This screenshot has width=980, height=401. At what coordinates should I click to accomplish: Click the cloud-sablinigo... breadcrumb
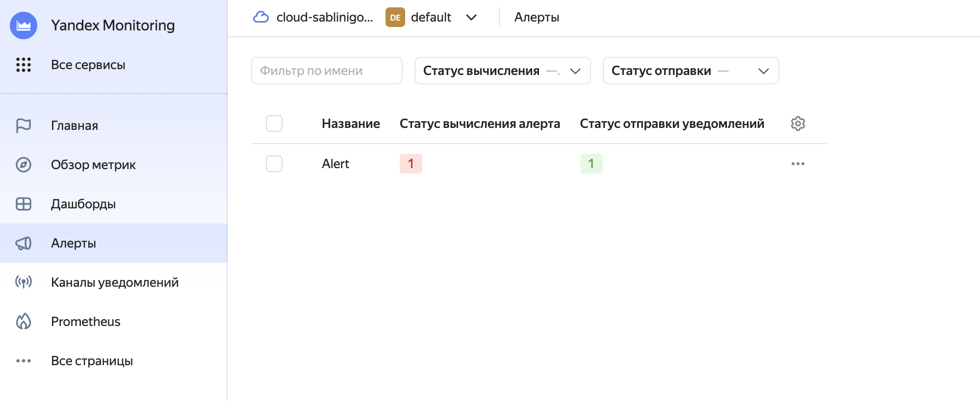point(325,17)
